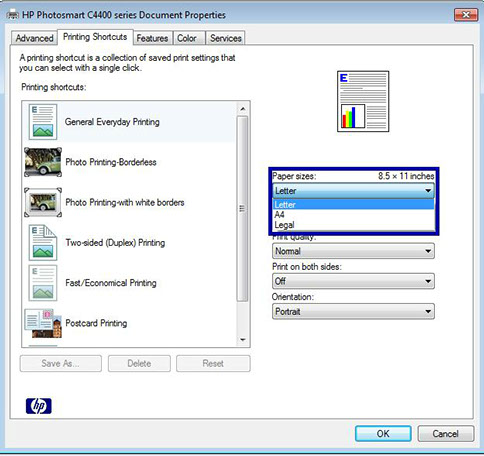The image size is (484, 456).
Task: Click the HP logo icon
Action: tap(39, 406)
